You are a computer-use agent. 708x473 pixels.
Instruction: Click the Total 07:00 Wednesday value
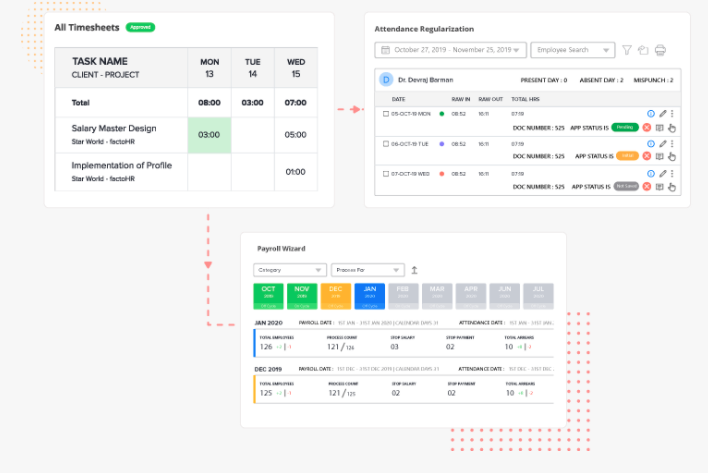coord(295,103)
